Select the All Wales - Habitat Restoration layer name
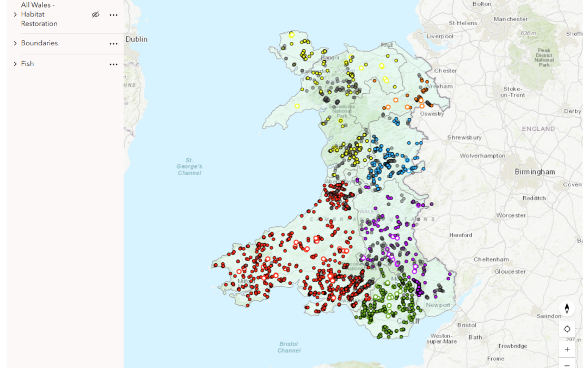 coord(39,14)
